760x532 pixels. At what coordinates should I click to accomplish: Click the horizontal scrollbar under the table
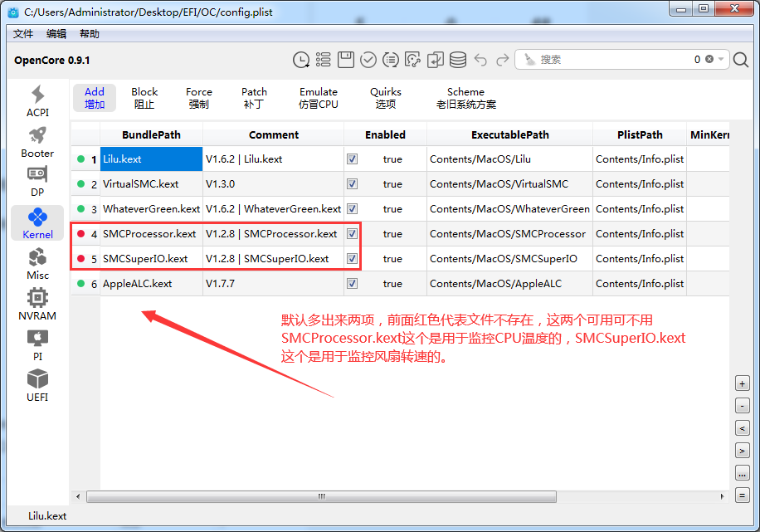point(321,496)
